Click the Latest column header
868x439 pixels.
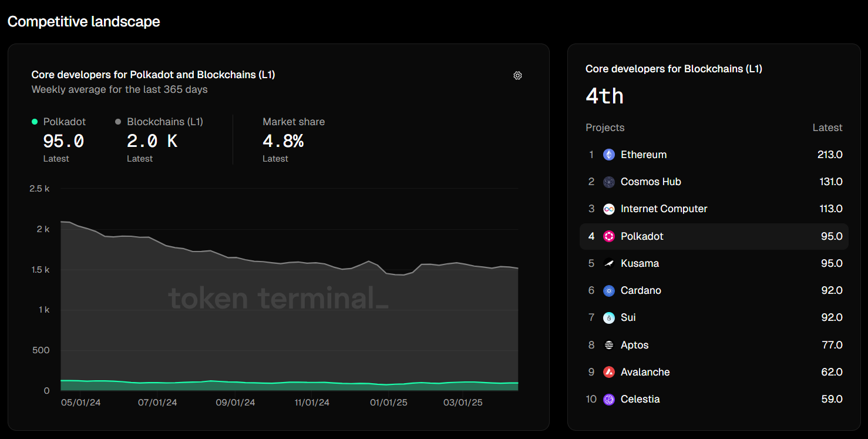pyautogui.click(x=827, y=128)
